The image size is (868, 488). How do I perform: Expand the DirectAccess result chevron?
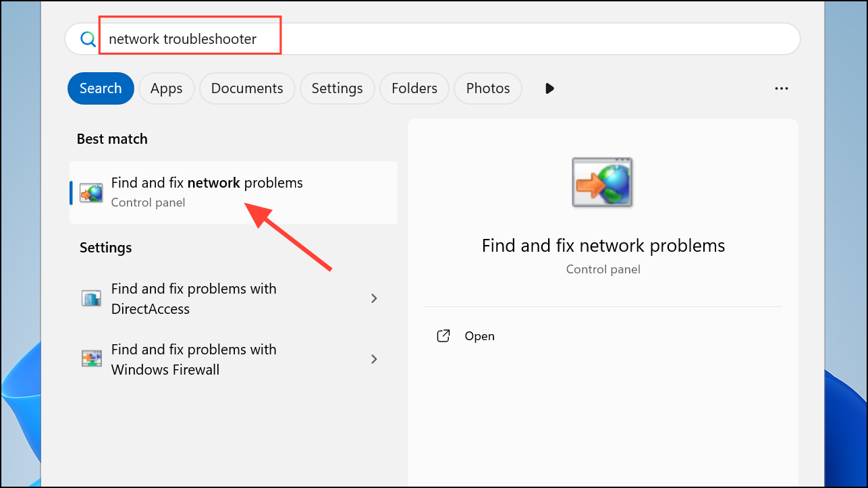(374, 298)
